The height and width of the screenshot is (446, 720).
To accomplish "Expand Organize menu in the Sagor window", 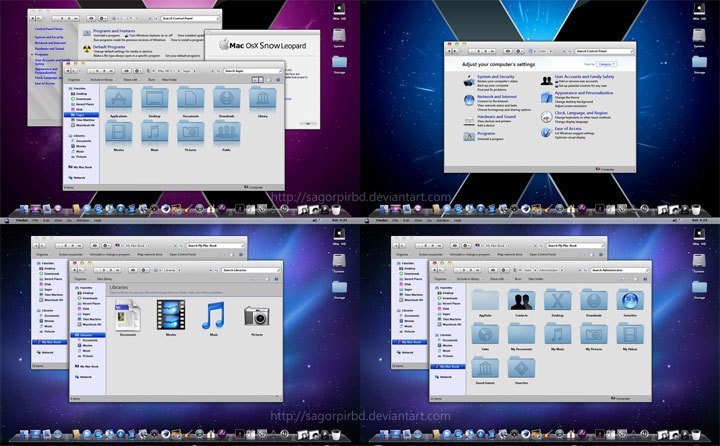I will (x=75, y=80).
